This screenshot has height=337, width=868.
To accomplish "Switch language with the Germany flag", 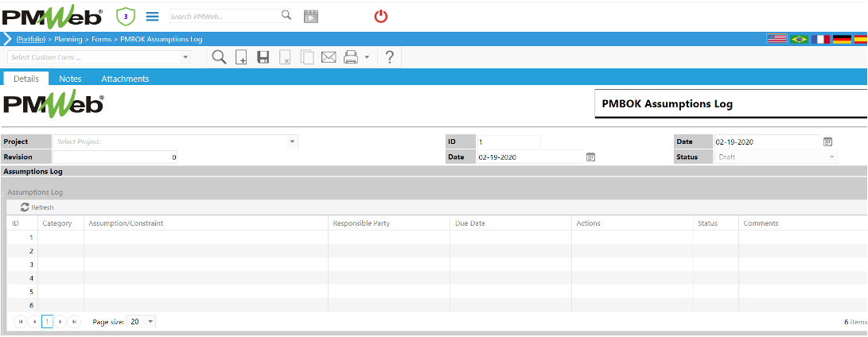I will [x=842, y=39].
